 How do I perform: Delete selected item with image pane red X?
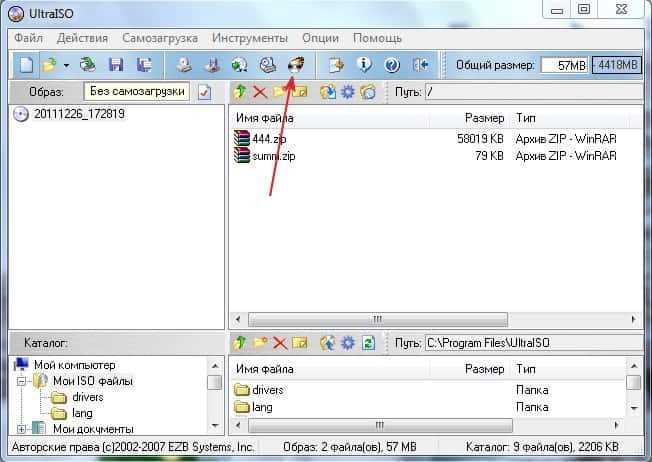[260, 92]
